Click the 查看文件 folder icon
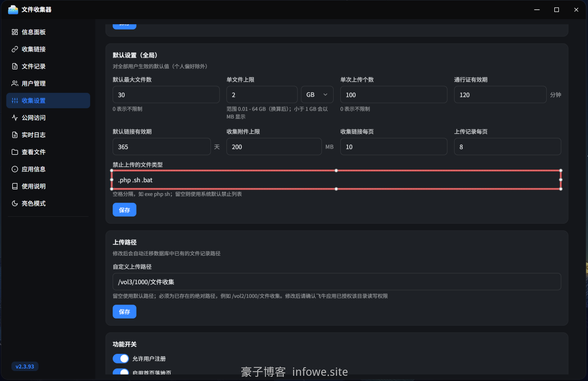The image size is (588, 381). click(x=15, y=152)
